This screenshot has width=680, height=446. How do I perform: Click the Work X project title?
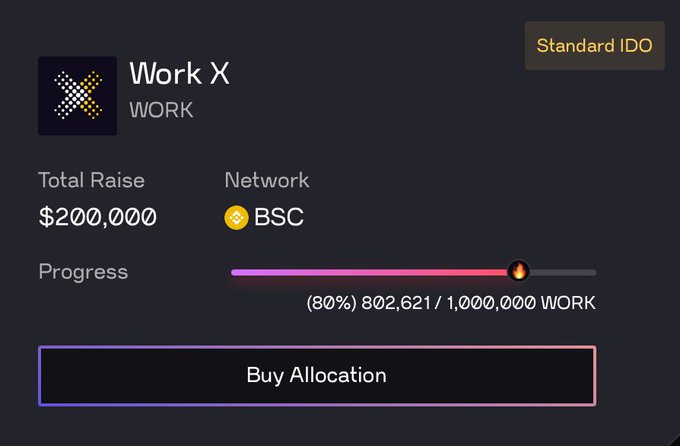point(180,73)
